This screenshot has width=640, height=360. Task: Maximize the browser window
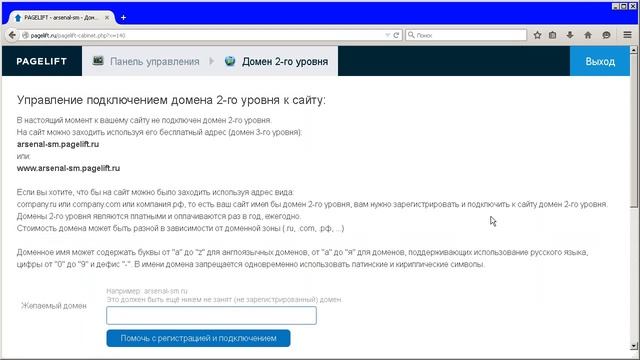point(624,6)
